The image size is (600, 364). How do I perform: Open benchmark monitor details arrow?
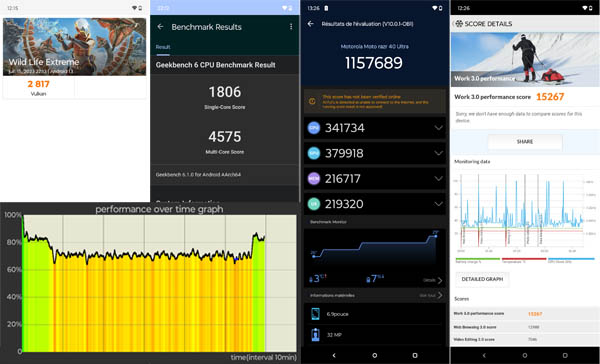(440, 281)
